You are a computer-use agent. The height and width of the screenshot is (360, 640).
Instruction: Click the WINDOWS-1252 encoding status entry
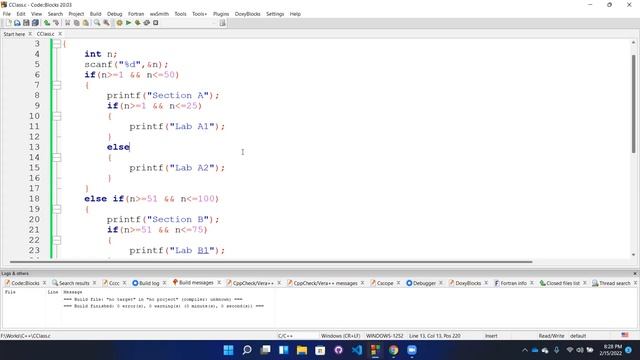pyautogui.click(x=384, y=336)
